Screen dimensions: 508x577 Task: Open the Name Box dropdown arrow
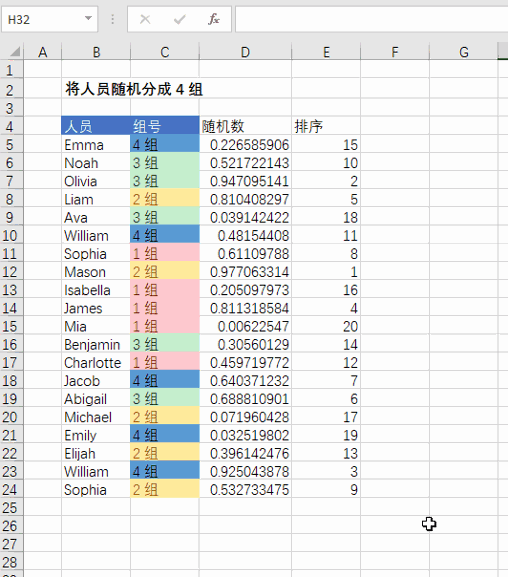(88, 18)
